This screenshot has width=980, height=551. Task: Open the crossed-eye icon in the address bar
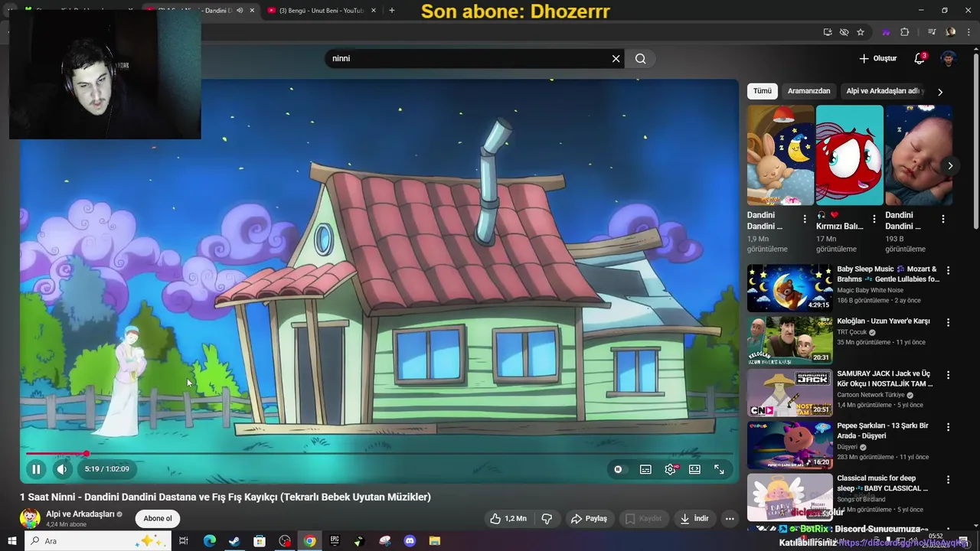point(844,32)
